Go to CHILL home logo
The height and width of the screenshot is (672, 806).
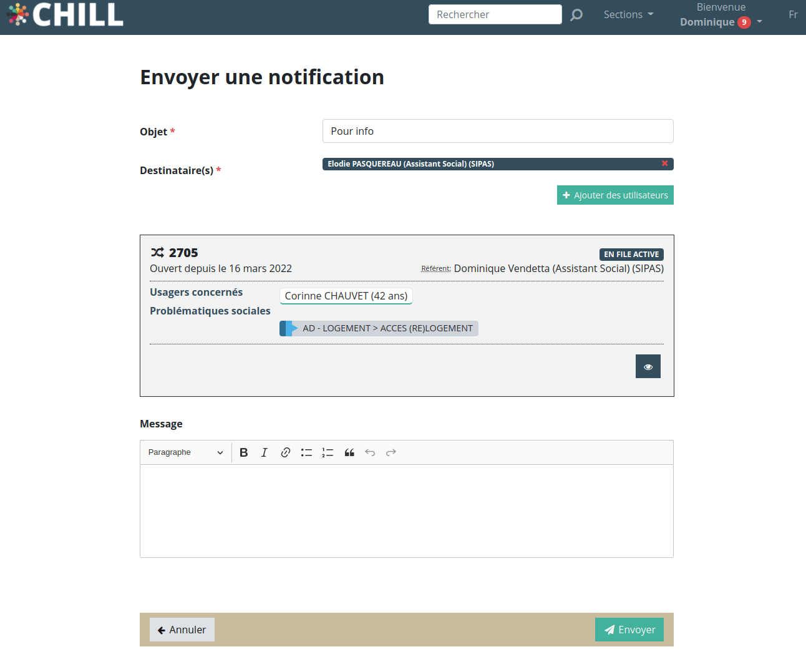tap(66, 14)
